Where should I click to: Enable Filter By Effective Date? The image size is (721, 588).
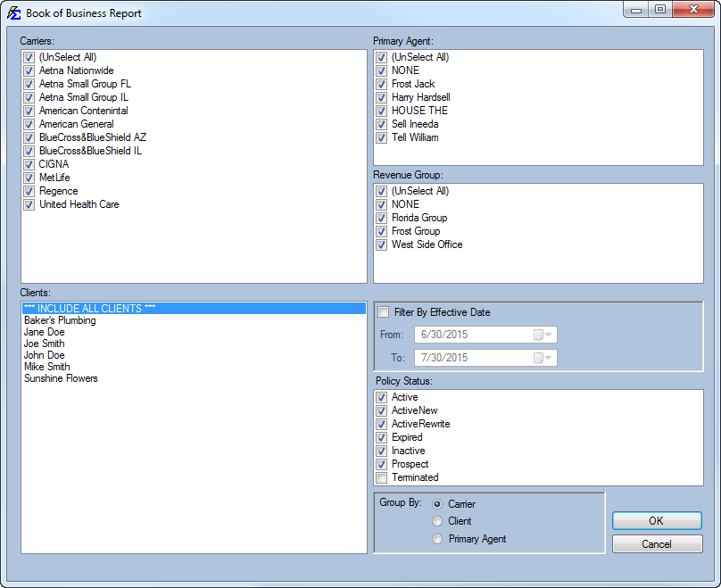tap(383, 311)
